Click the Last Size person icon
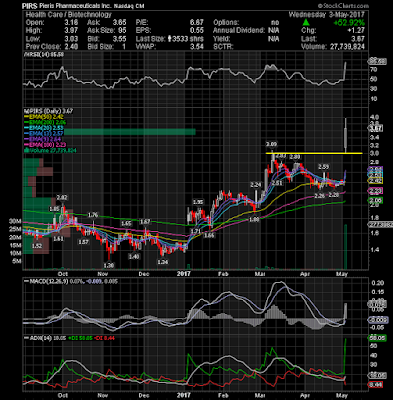This screenshot has height=400, width=393. [x=170, y=39]
